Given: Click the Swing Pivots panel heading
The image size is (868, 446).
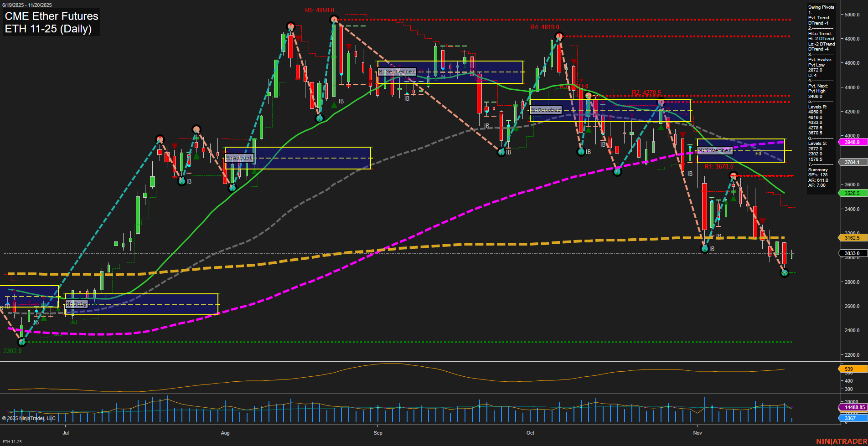Looking at the screenshot, I should coord(821,7).
